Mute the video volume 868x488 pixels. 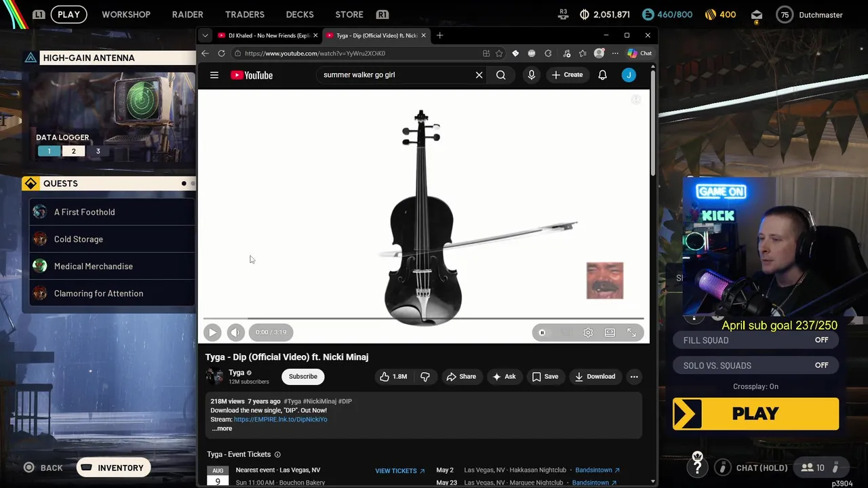(235, 332)
